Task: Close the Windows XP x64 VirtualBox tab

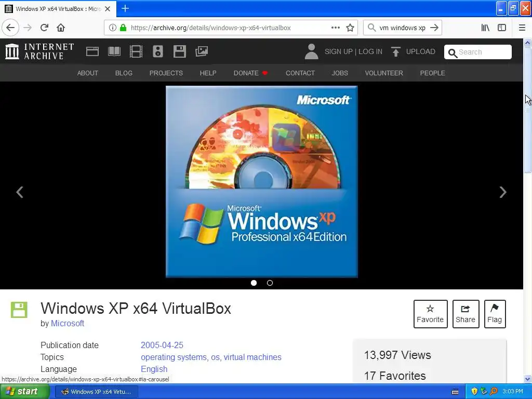Action: [108, 9]
